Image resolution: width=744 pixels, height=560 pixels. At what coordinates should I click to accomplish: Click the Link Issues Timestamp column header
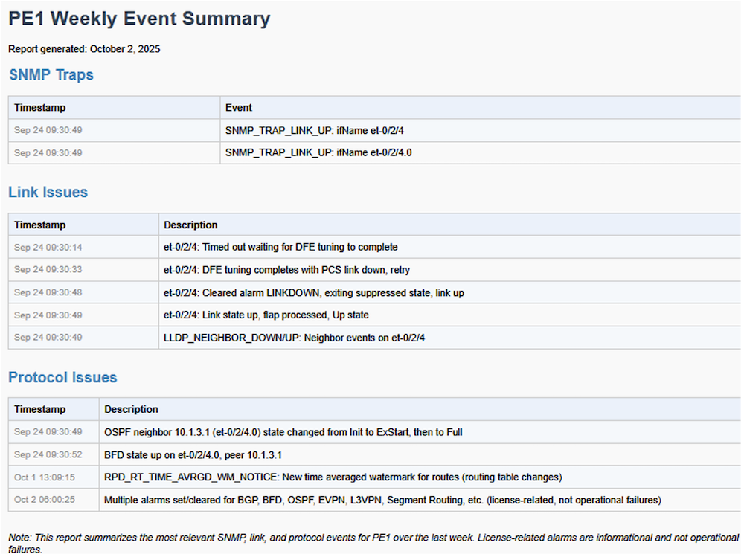[x=39, y=225]
